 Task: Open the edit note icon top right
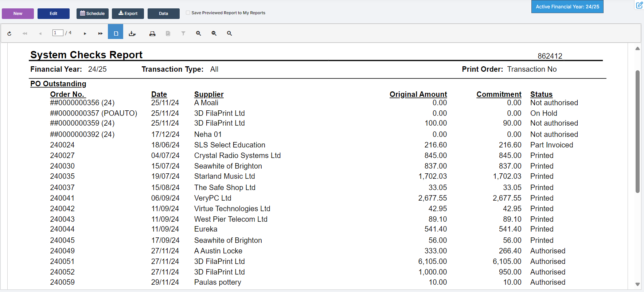(639, 5)
